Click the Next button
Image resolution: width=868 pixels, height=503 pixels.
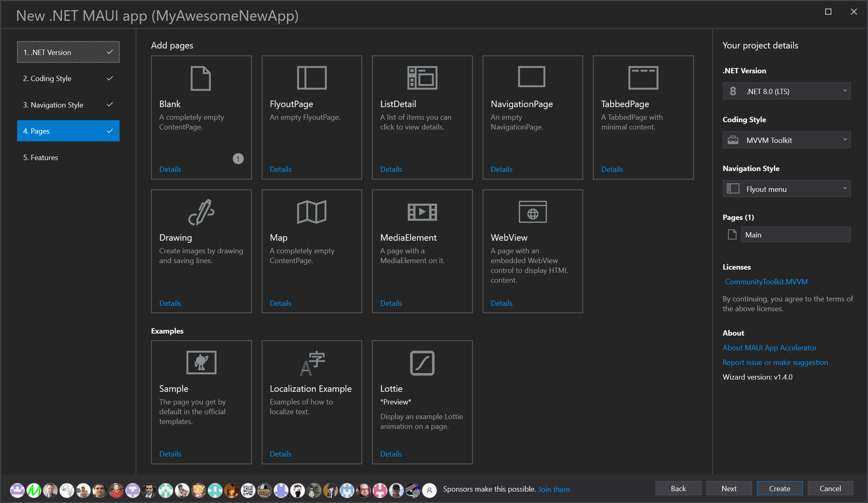click(729, 488)
